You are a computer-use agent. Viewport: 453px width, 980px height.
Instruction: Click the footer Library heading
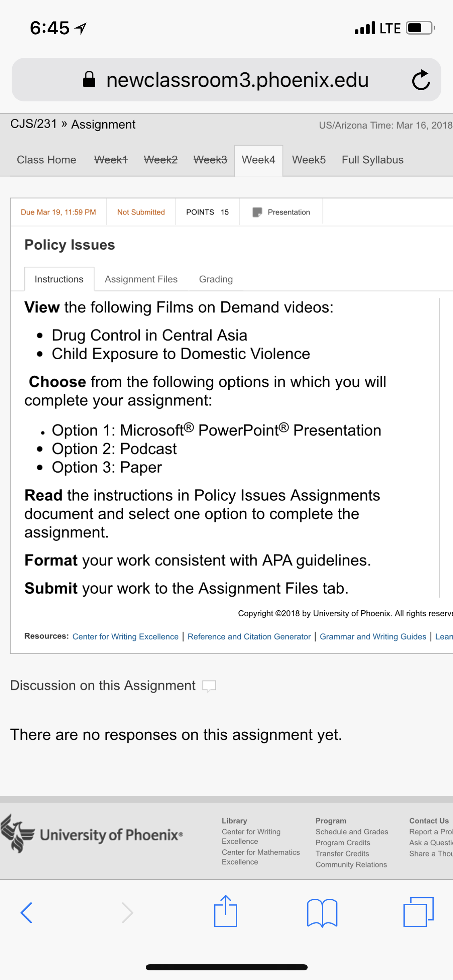tap(234, 821)
